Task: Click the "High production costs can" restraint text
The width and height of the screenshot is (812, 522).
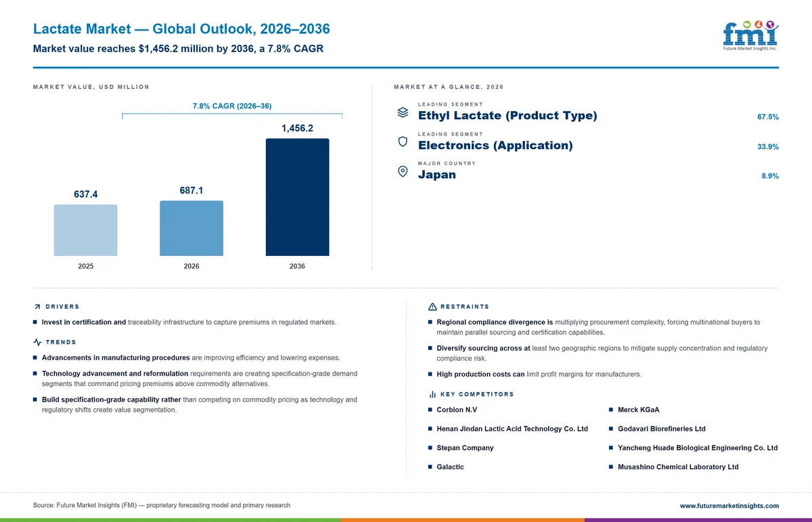Action: click(480, 374)
